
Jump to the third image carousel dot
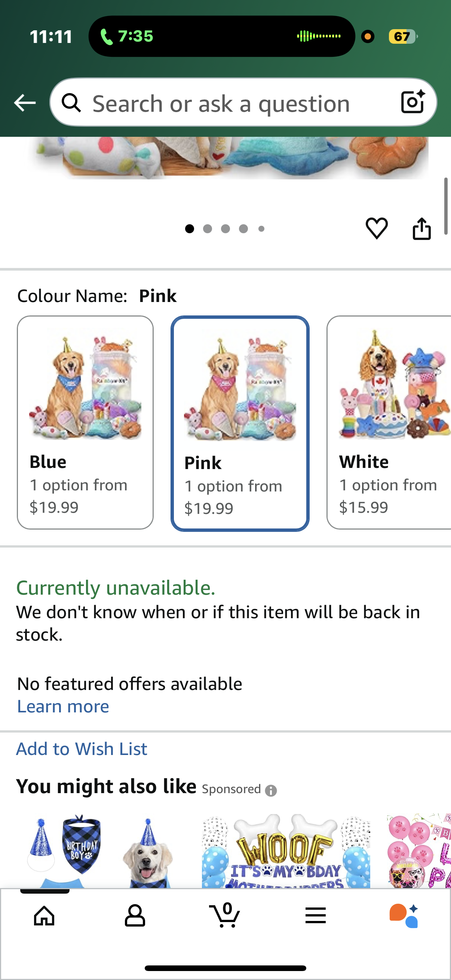coord(225,228)
